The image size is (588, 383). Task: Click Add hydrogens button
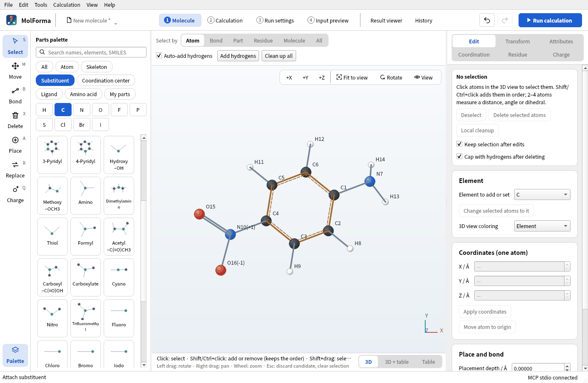tap(238, 56)
